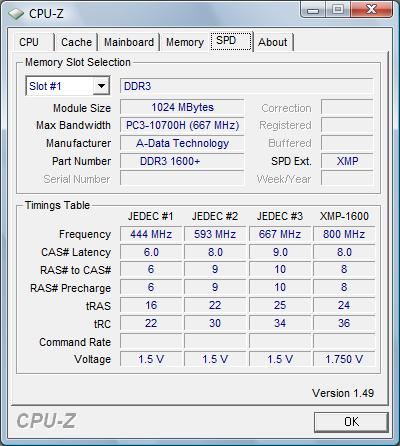Click the CPU-Z title bar app icon
400x446 pixels.
pyautogui.click(x=15, y=14)
